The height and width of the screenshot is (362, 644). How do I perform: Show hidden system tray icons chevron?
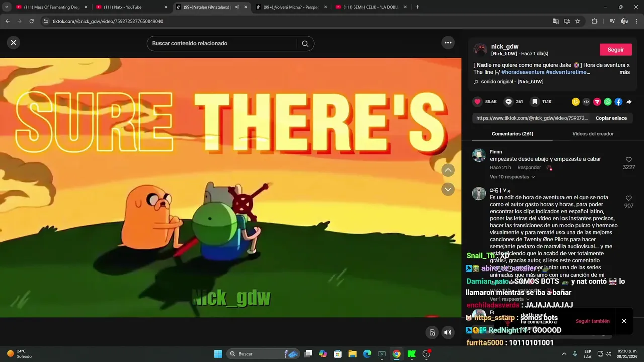coord(564,354)
